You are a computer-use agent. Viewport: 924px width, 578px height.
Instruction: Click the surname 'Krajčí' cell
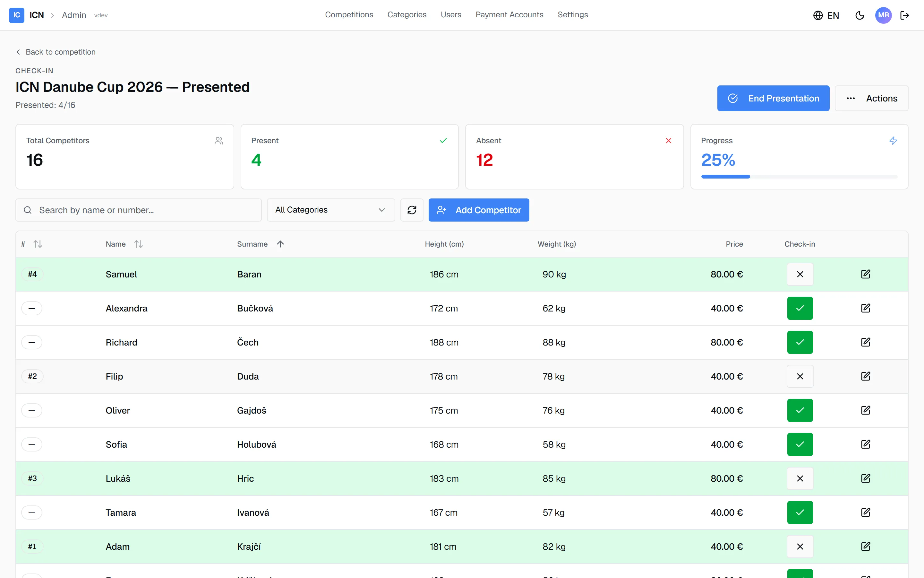(249, 547)
